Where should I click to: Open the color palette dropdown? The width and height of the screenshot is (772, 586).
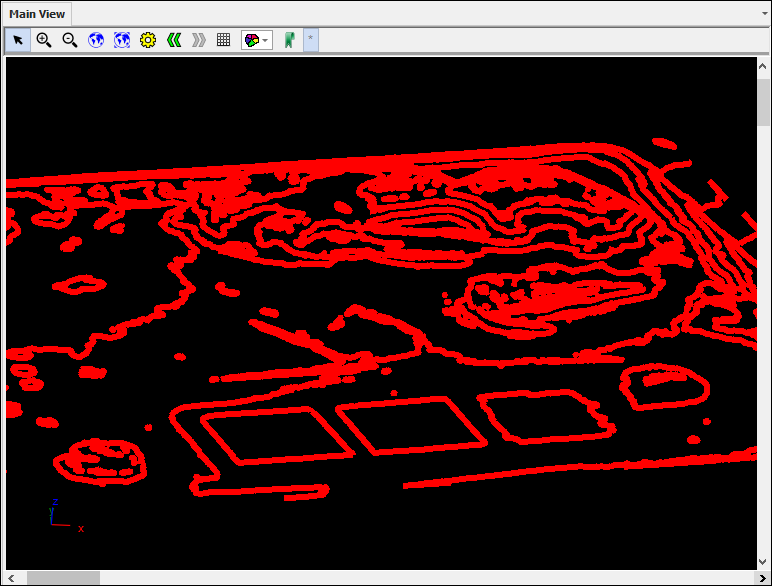coord(257,40)
